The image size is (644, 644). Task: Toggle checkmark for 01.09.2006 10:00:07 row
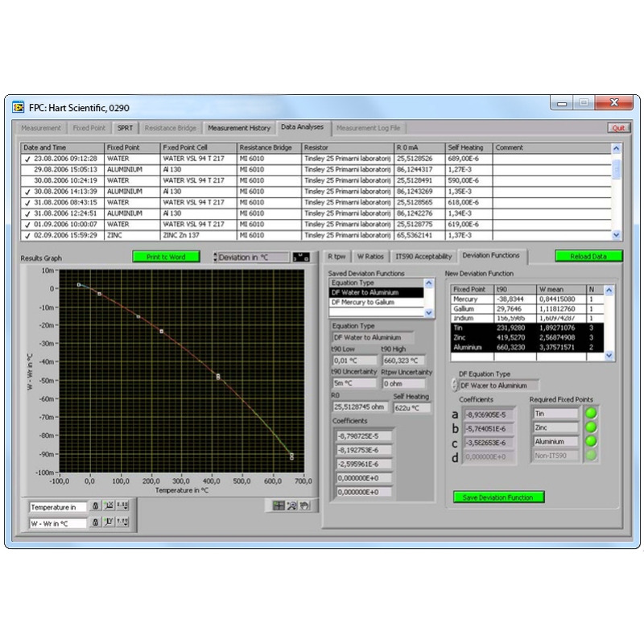click(x=27, y=225)
